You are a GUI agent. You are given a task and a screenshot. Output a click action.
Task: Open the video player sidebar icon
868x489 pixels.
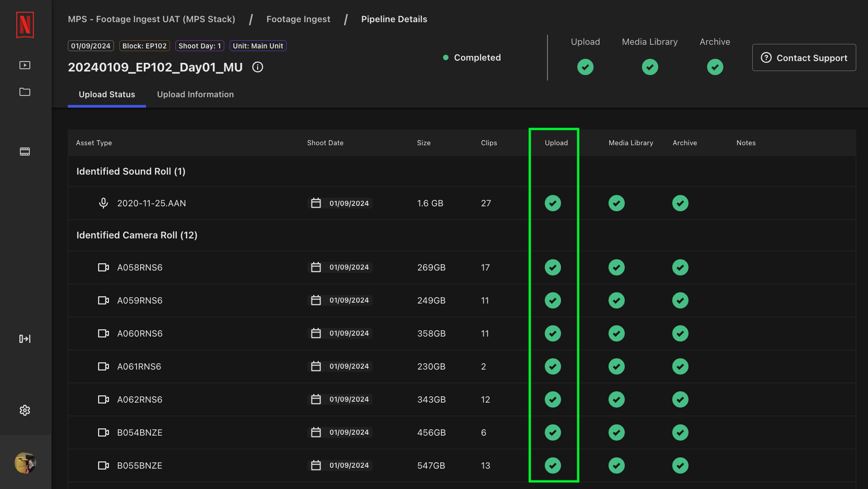point(25,65)
